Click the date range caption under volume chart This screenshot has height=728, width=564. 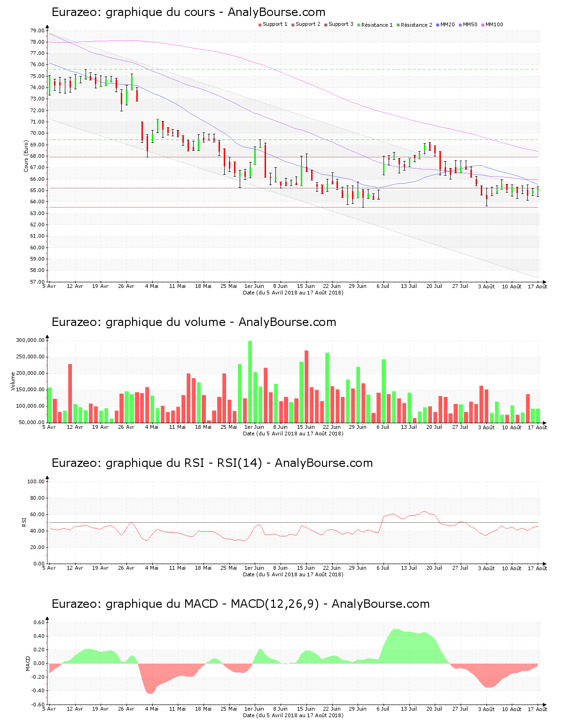point(293,434)
